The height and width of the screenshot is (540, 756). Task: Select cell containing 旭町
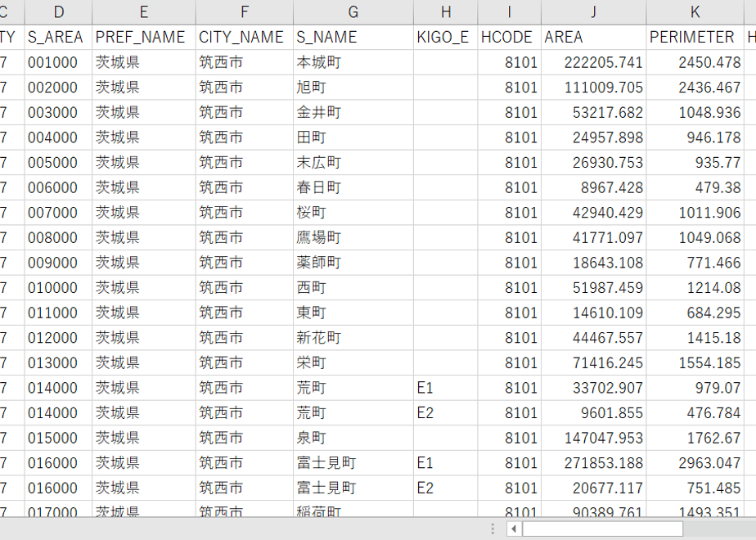pyautogui.click(x=353, y=88)
